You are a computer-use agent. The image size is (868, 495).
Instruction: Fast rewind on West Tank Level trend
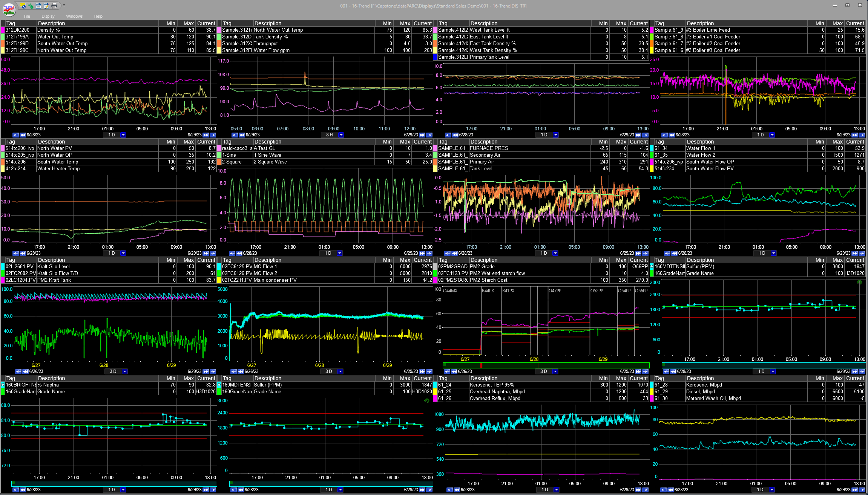(455, 135)
